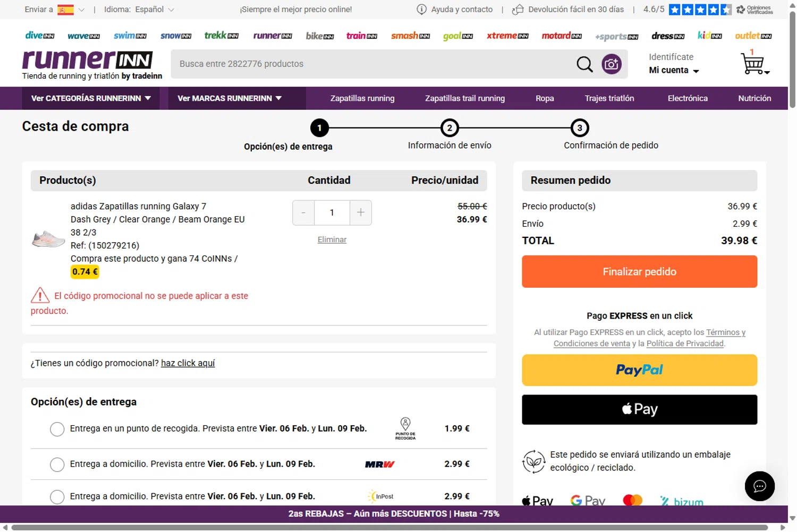The image size is (797, 532).
Task: Pay with the Apple Pay button
Action: (639, 409)
